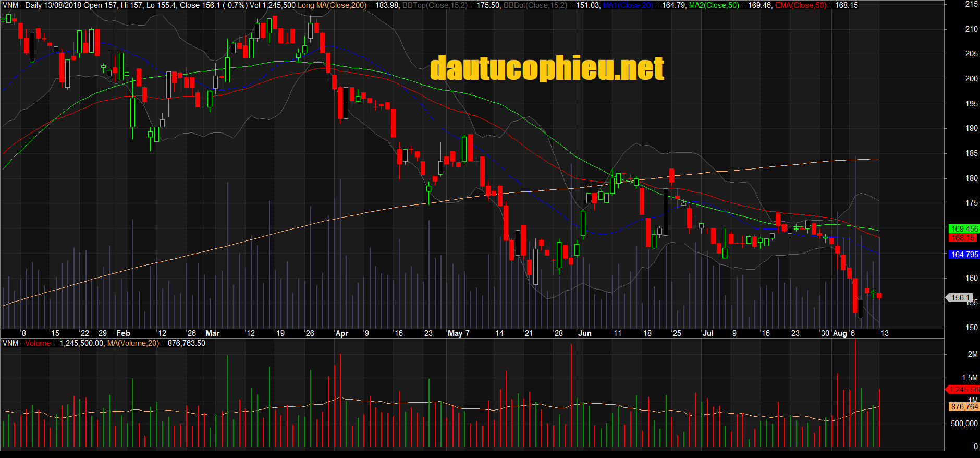This screenshot has width=980, height=458.
Task: Click the Mar label on date axis
Action: tap(213, 333)
